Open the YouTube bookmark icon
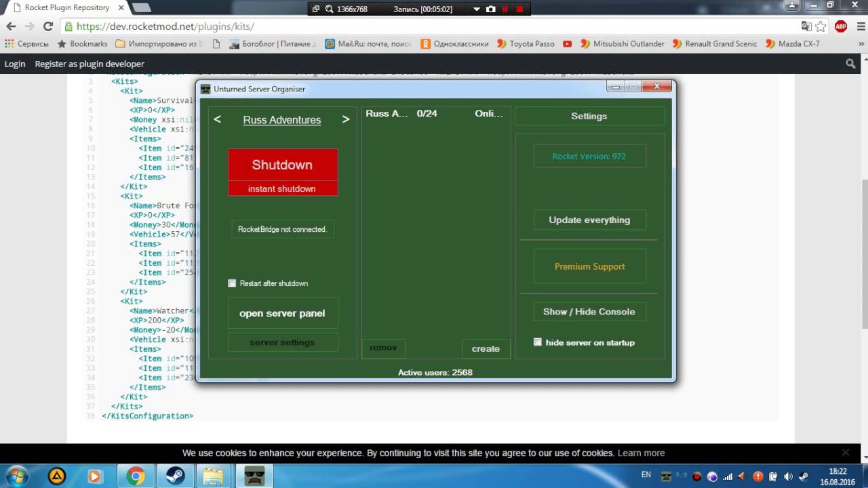 tap(567, 43)
